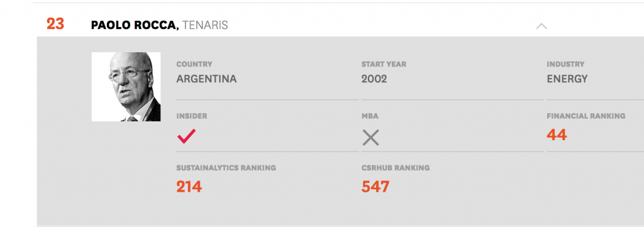Viewport: 644px width, 227px height.
Task: Click the START YEAR field label
Action: pyautogui.click(x=384, y=64)
